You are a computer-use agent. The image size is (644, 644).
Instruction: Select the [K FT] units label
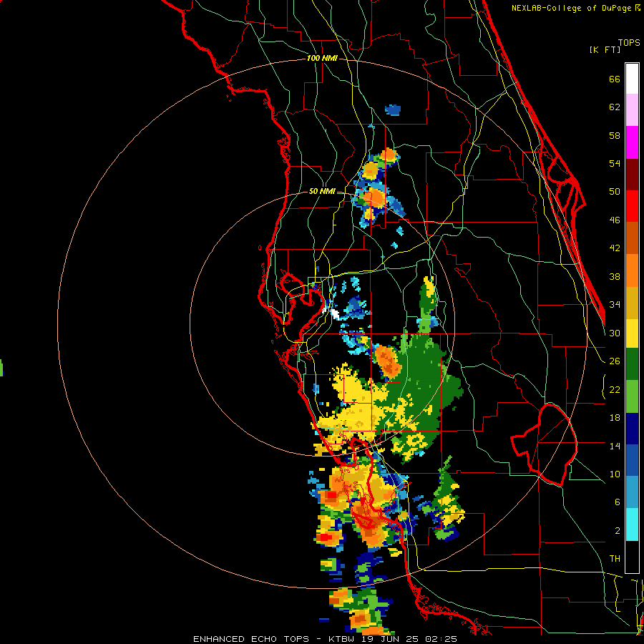[605, 49]
